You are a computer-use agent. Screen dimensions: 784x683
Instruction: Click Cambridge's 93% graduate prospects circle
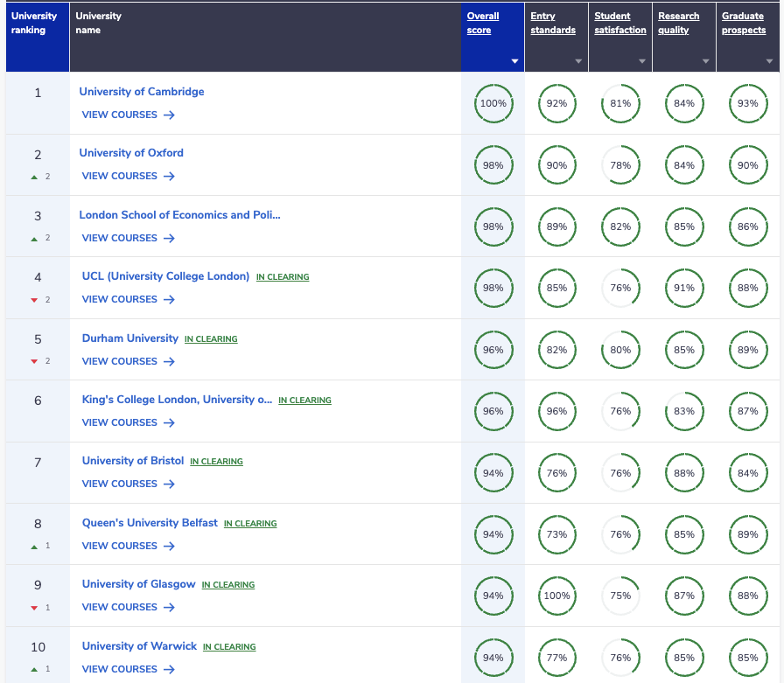(x=748, y=103)
